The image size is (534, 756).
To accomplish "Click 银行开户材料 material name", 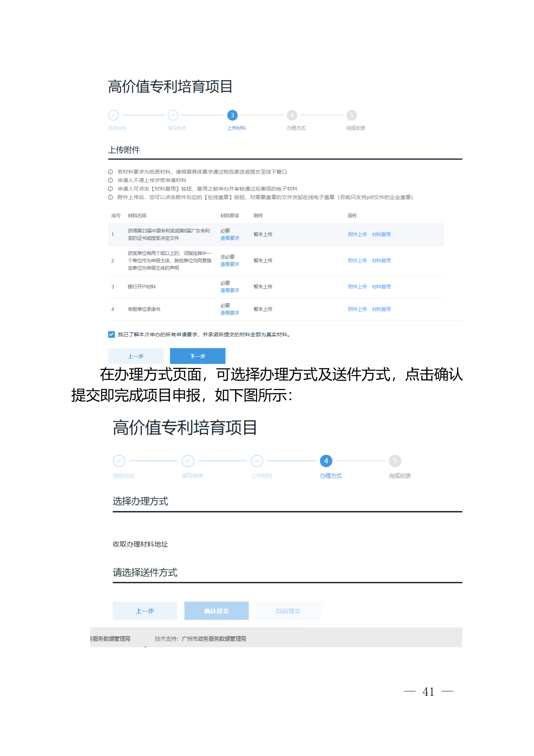I will click(142, 287).
